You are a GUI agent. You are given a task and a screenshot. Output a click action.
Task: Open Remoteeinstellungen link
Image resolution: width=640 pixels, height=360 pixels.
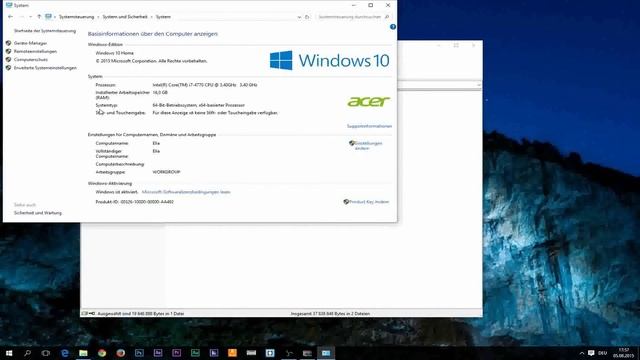(36, 51)
